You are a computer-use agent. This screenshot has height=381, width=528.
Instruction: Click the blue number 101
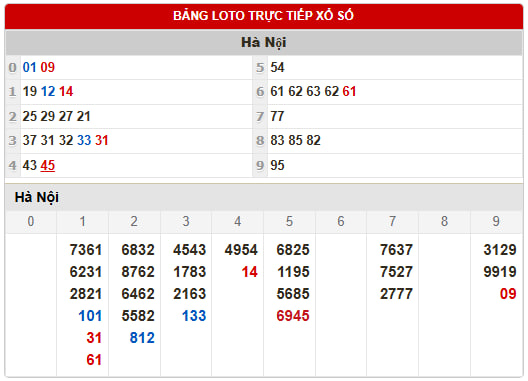90,316
